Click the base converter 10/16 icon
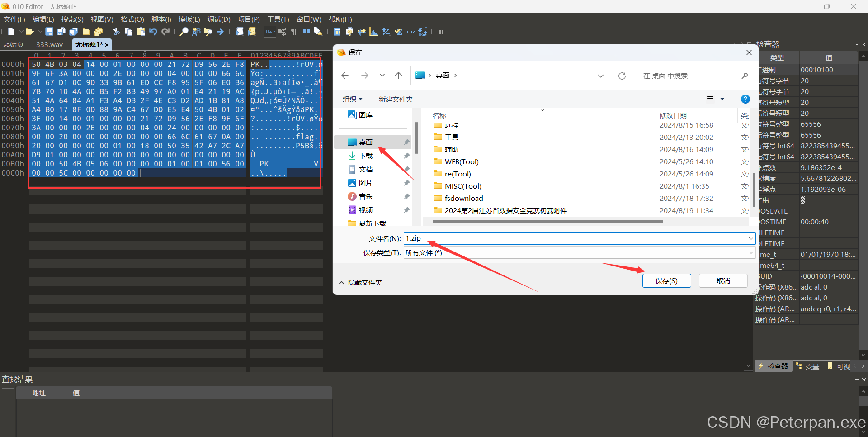The height and width of the screenshot is (437, 868). tap(423, 32)
